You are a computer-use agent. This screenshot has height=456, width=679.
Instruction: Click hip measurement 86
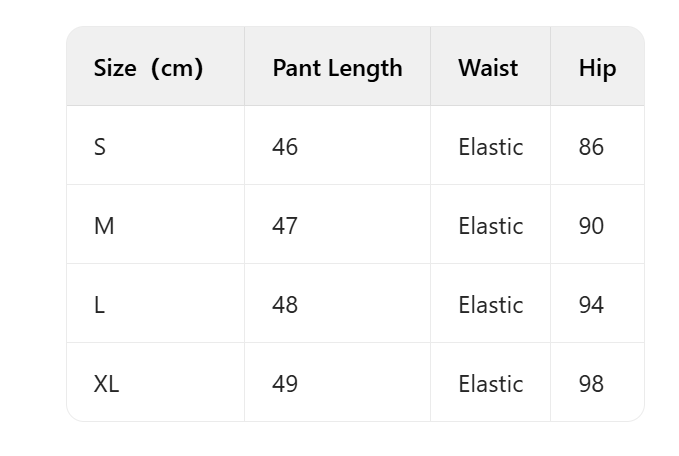point(591,147)
